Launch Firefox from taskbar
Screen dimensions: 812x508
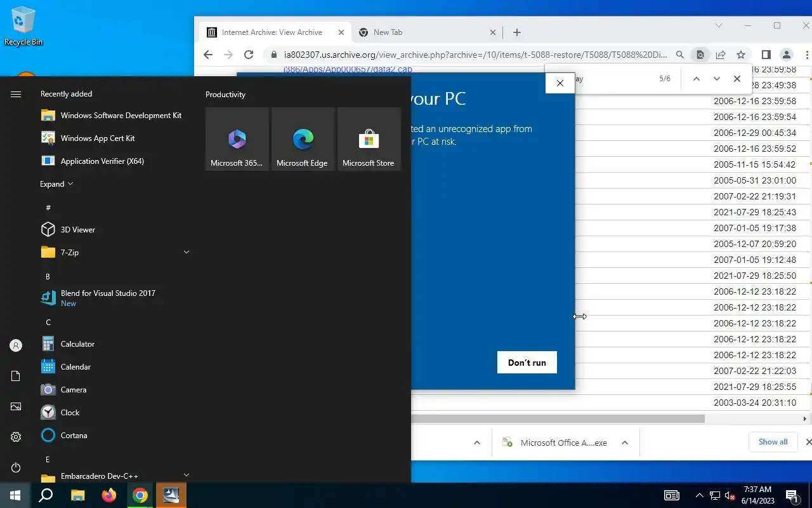[x=108, y=495]
